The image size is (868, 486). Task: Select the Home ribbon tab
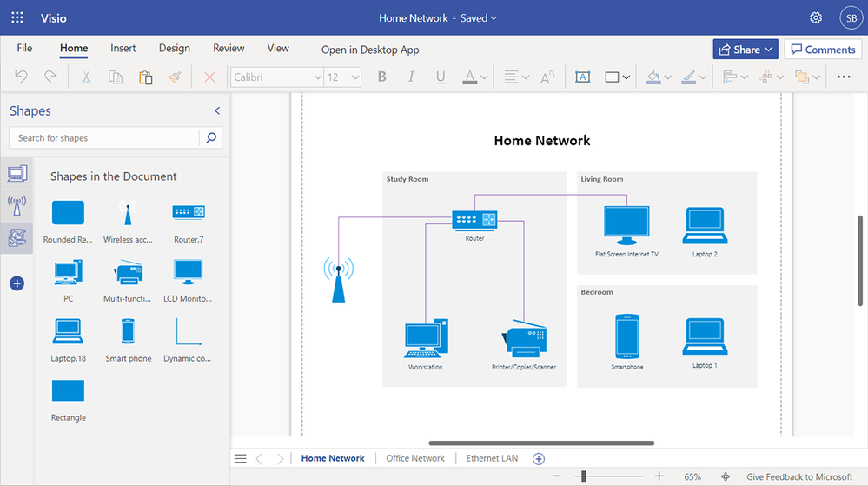(x=74, y=48)
